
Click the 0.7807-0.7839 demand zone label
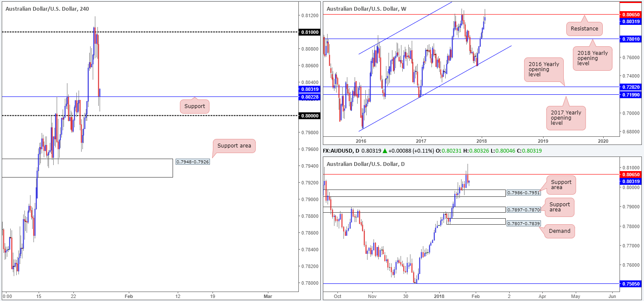pos(525,223)
